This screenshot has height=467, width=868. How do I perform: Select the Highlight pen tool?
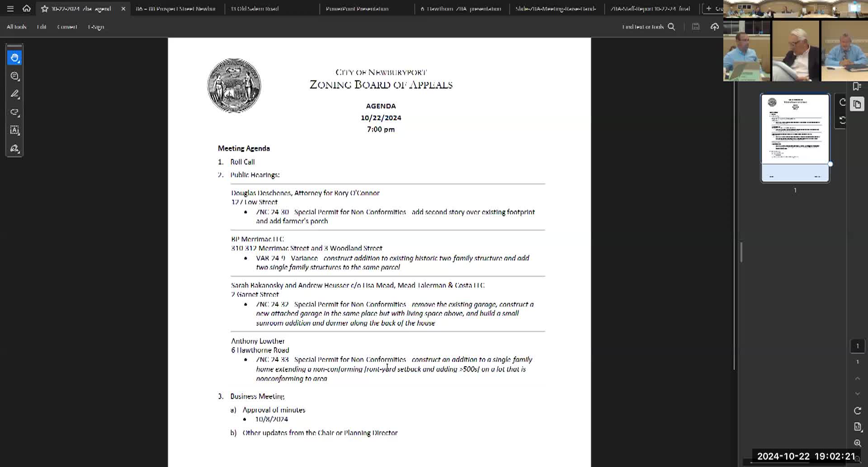(x=14, y=94)
